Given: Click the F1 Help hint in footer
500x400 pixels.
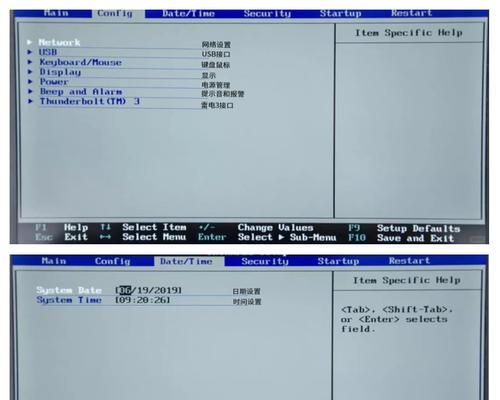Looking at the screenshot, I should 61,227.
